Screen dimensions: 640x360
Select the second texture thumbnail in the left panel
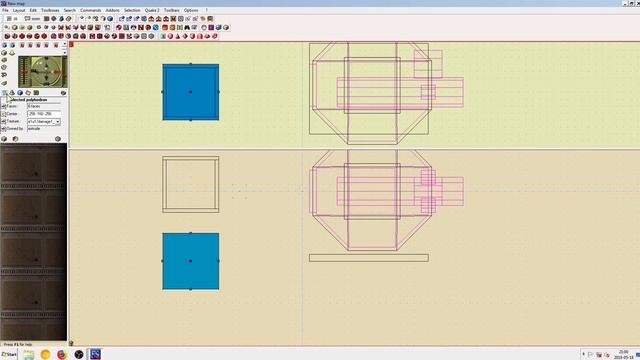pyautogui.click(x=33, y=208)
